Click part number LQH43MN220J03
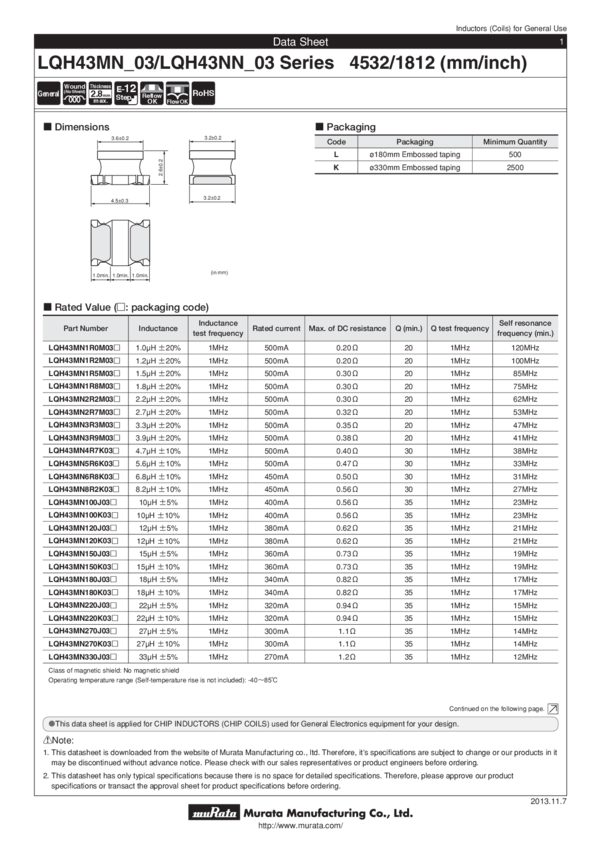The image size is (601, 850). coord(82,605)
